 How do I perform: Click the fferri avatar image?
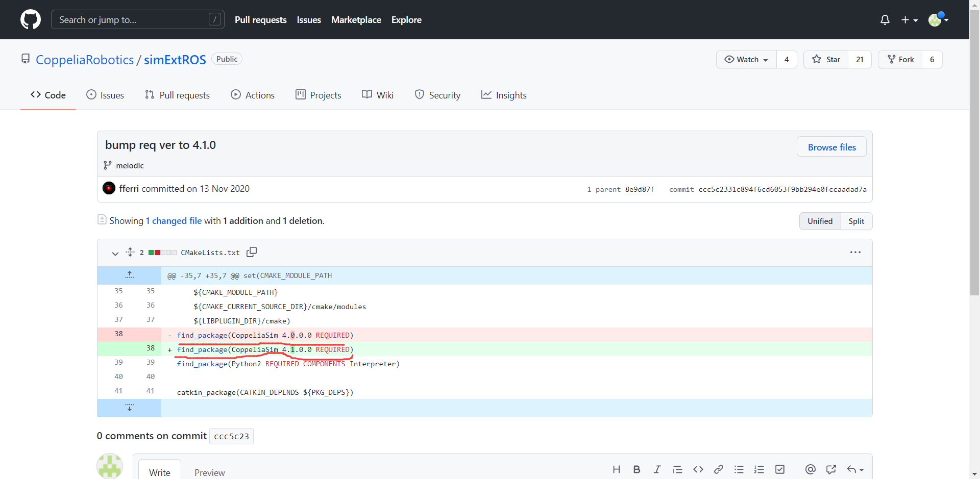tap(109, 188)
